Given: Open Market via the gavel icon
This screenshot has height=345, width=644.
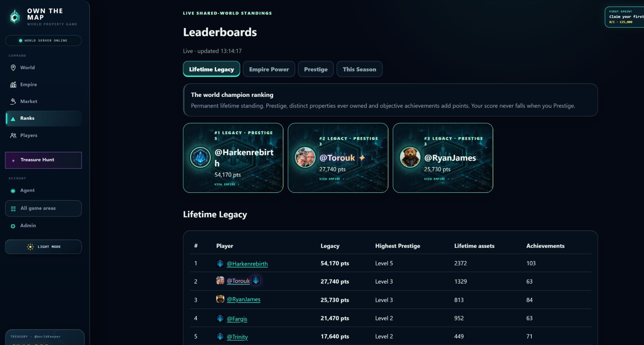Looking at the screenshot, I should 13,101.
